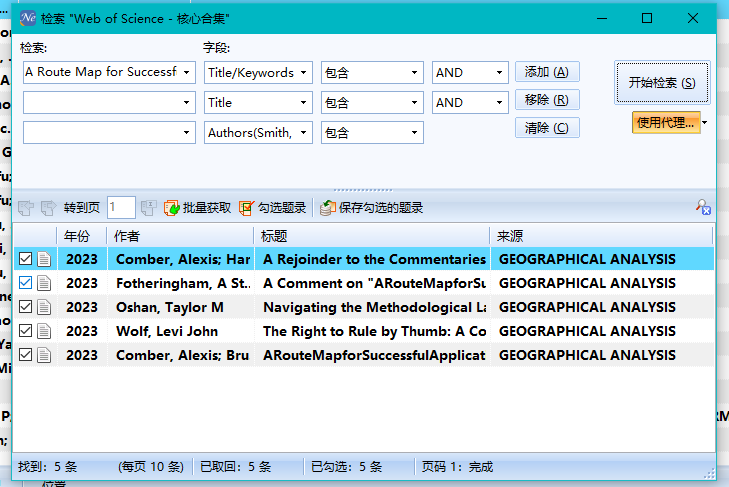Screen dimensions: 729x487
Task: Click the second empty search term field
Action: (x=101, y=102)
